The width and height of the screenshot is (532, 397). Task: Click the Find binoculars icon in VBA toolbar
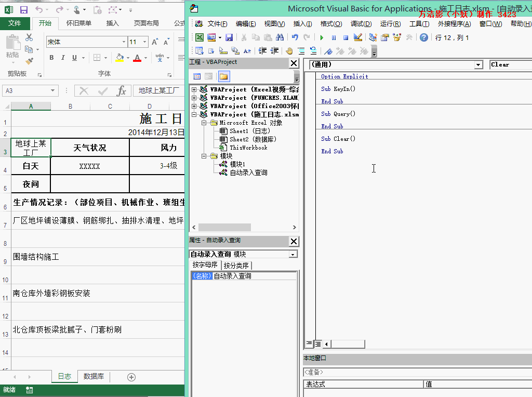(x=280, y=37)
